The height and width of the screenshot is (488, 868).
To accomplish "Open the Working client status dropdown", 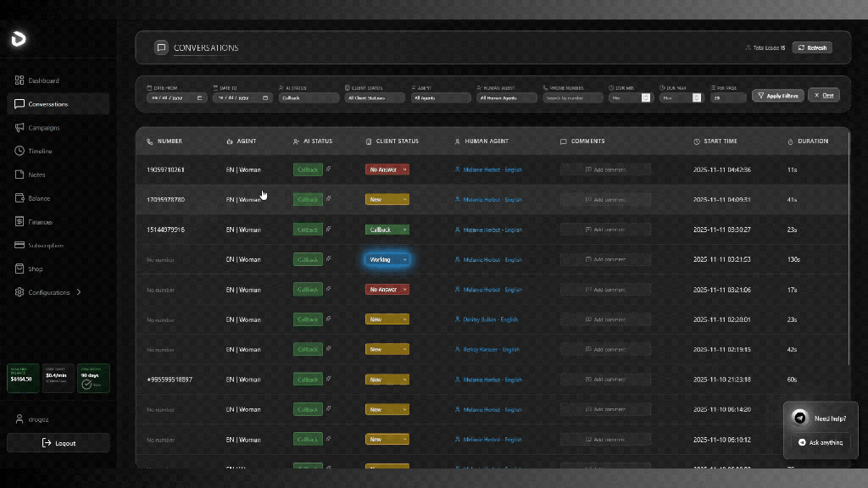I will (x=387, y=259).
